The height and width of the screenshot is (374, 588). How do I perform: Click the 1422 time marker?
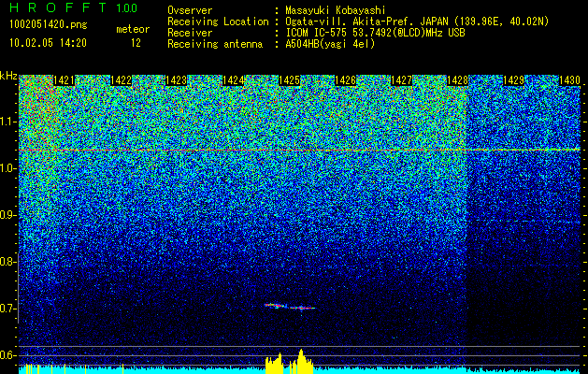tap(121, 80)
